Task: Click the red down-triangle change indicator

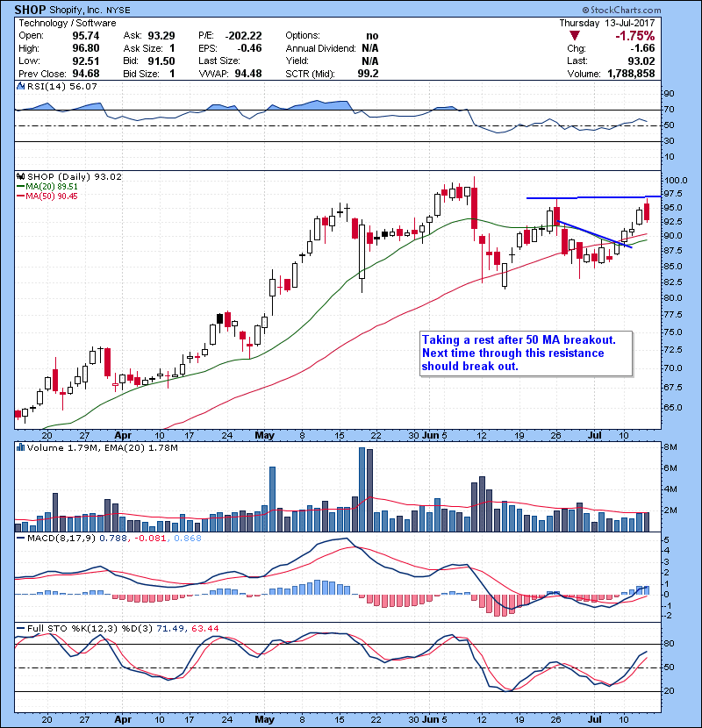Action: pos(575,36)
